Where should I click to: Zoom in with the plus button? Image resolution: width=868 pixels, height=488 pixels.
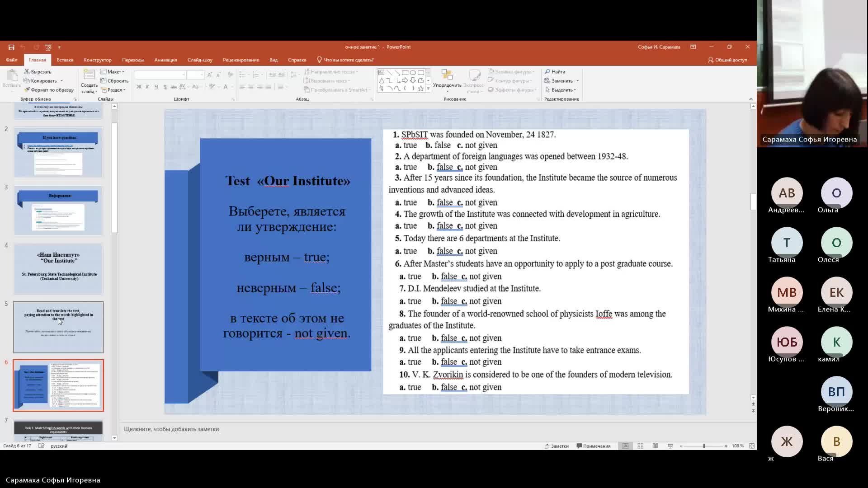click(x=726, y=446)
